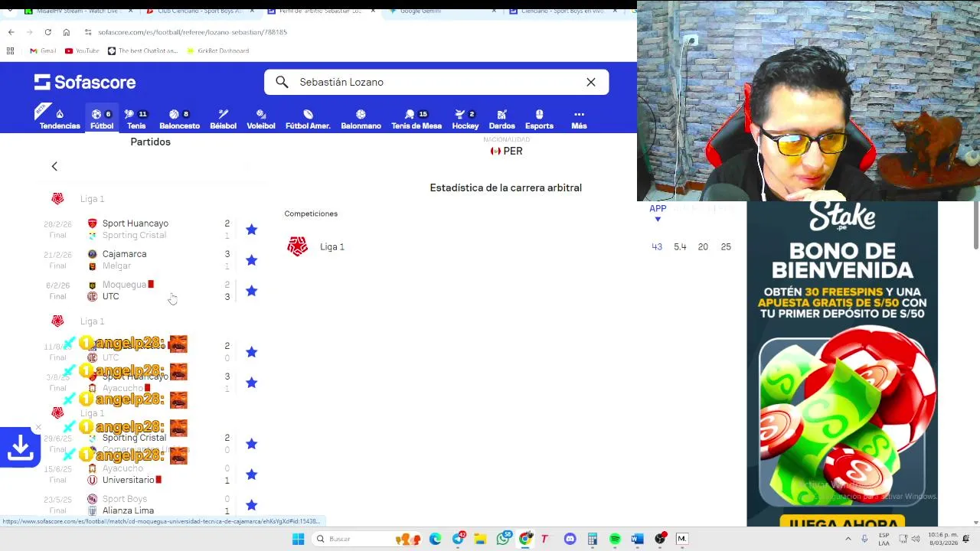Open the KickBot Dashboard bookmark
980x551 pixels.
pos(217,51)
